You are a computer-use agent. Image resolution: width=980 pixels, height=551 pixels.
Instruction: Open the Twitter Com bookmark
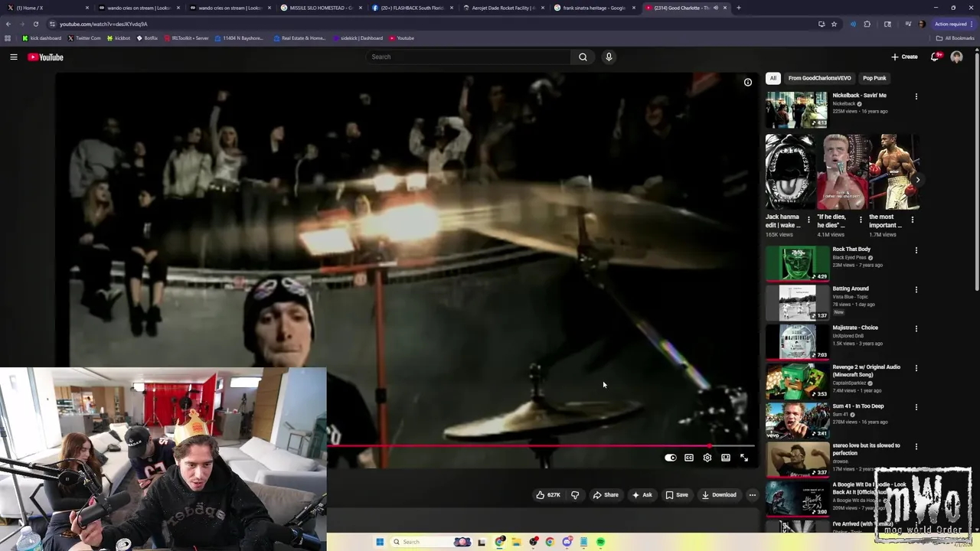click(84, 38)
